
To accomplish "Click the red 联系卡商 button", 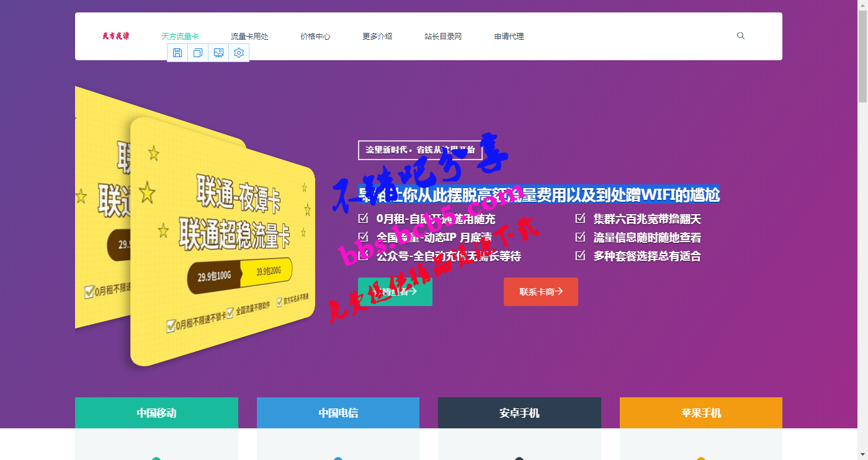I will pos(541,292).
